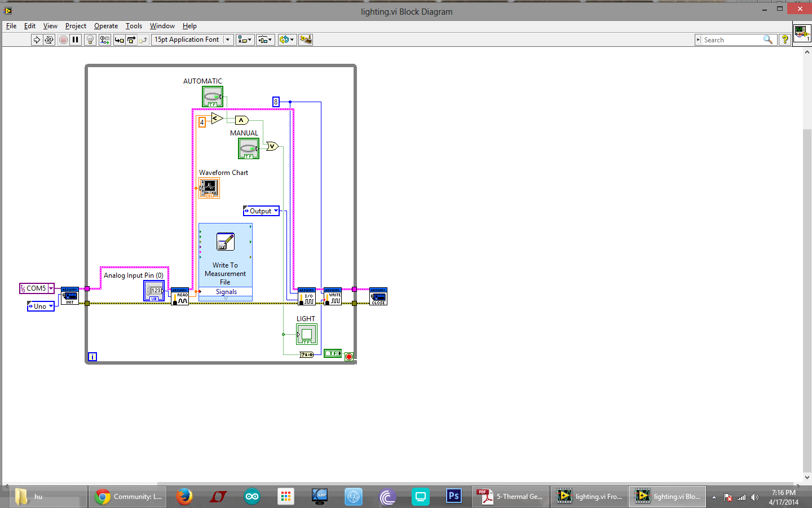Open the Align Objects dropdown
Image resolution: width=812 pixels, height=508 pixels.
(x=245, y=40)
